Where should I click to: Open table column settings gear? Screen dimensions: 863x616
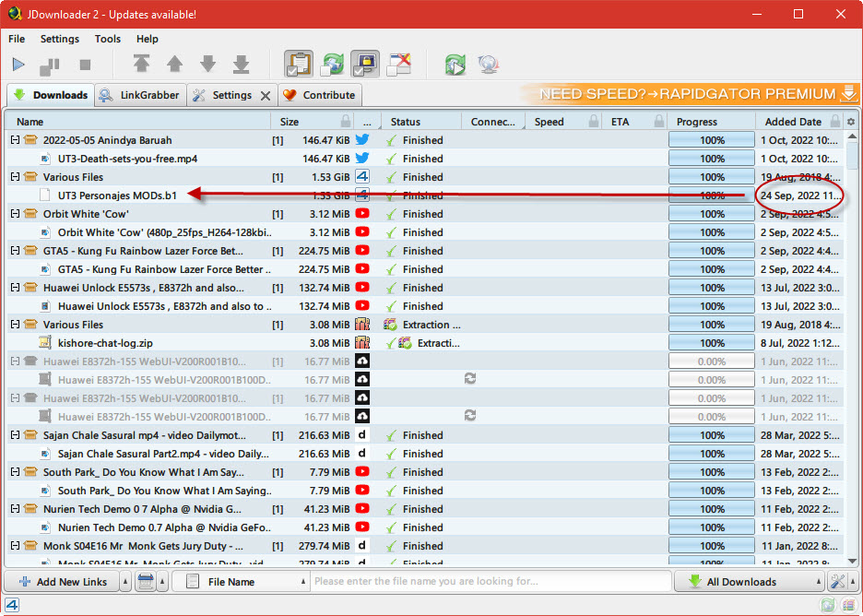(x=851, y=122)
